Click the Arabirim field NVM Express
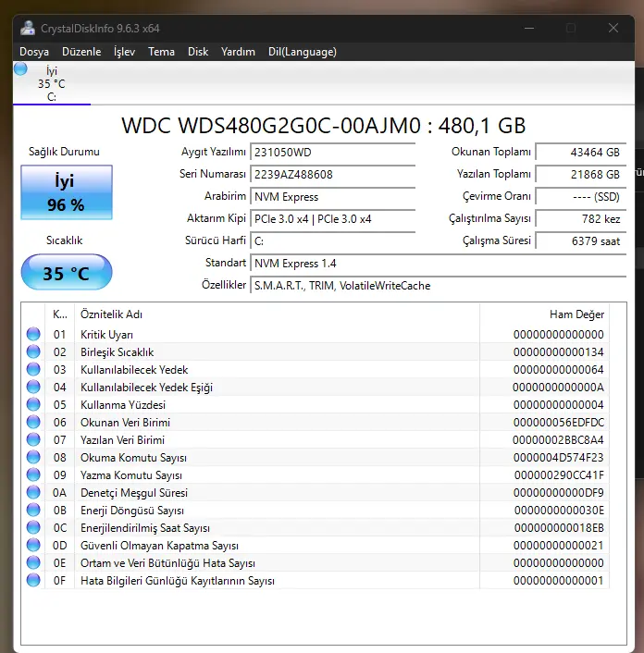644x653 pixels. (x=333, y=197)
